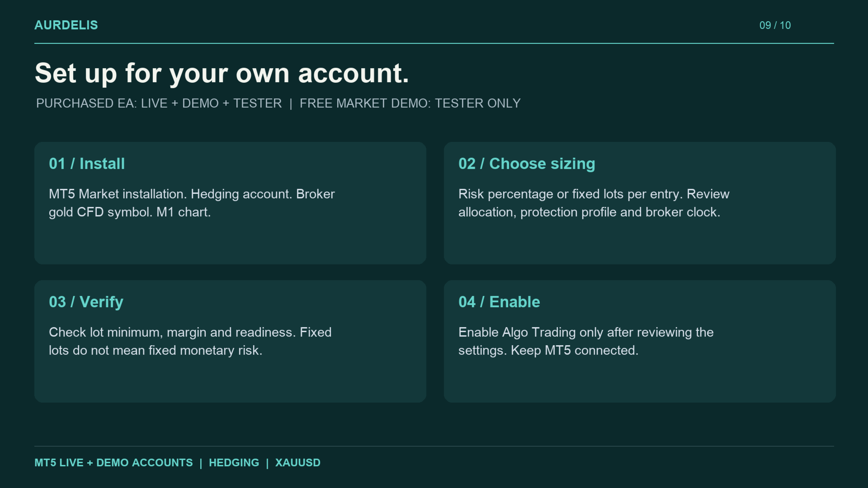
Task: Click the HEDGING footer label
Action: tap(234, 463)
